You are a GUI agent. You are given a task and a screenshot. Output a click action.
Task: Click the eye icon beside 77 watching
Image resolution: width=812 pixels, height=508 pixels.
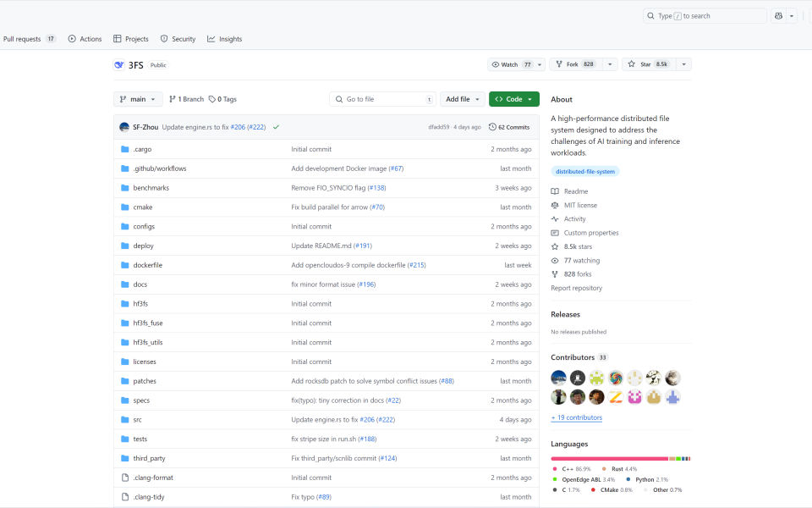555,261
